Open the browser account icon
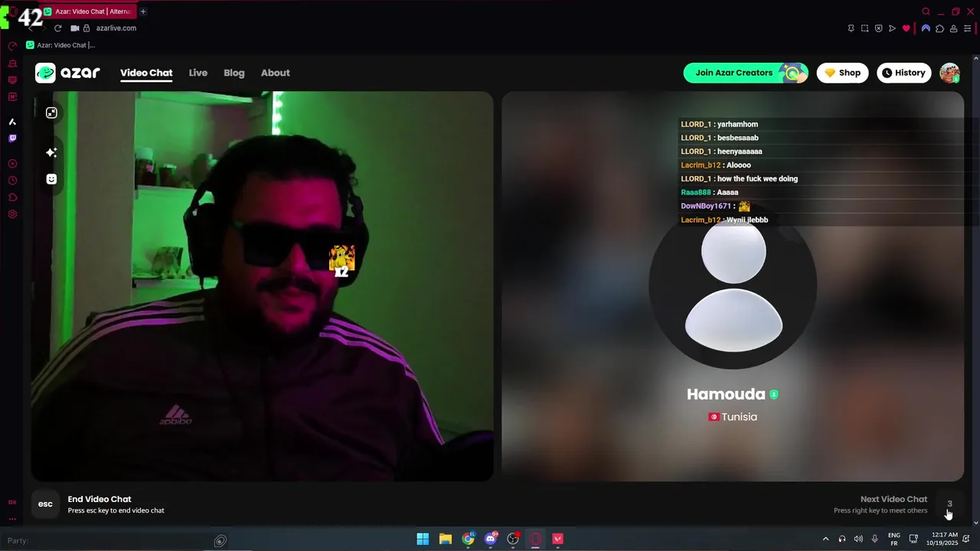Screen dimensions: 980x551 pos(953,28)
